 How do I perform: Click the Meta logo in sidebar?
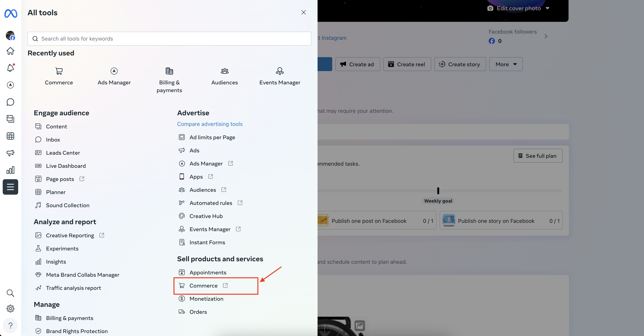(x=11, y=13)
